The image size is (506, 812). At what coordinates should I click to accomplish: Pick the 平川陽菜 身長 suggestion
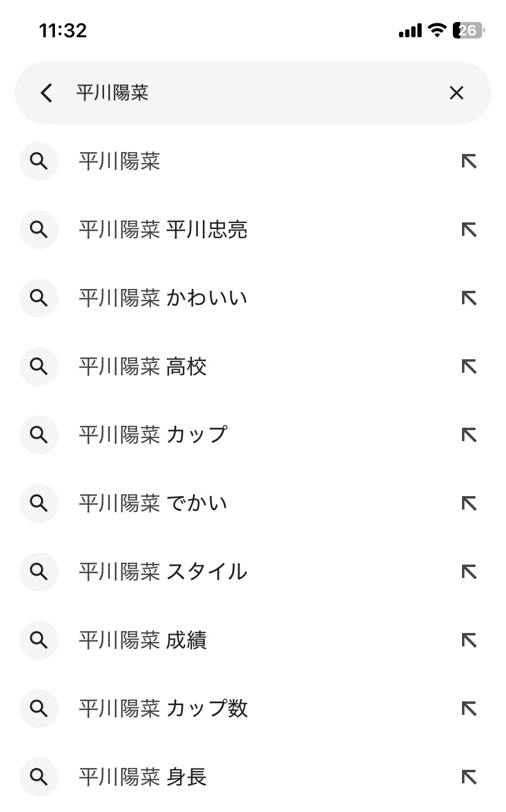click(x=142, y=777)
